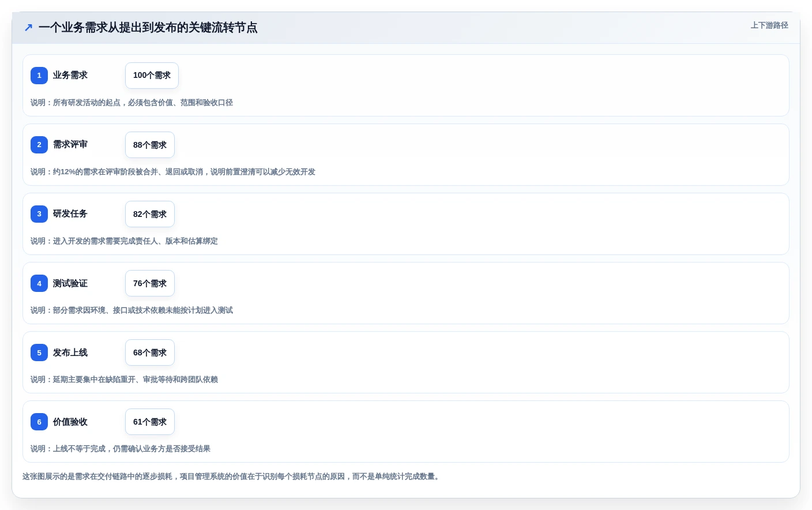The image size is (812, 510).
Task: Select the 100个需求 pill
Action: (x=152, y=76)
